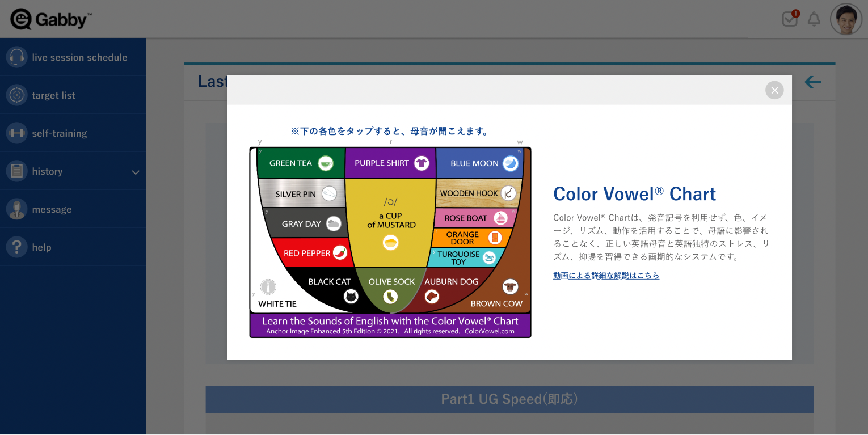Click the headset icon for live session schedule
The width and height of the screenshot is (868, 435).
[x=16, y=57]
